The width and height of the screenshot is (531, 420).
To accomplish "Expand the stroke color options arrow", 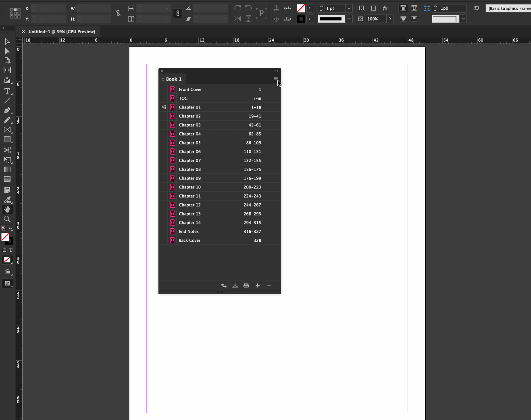I will click(x=309, y=19).
